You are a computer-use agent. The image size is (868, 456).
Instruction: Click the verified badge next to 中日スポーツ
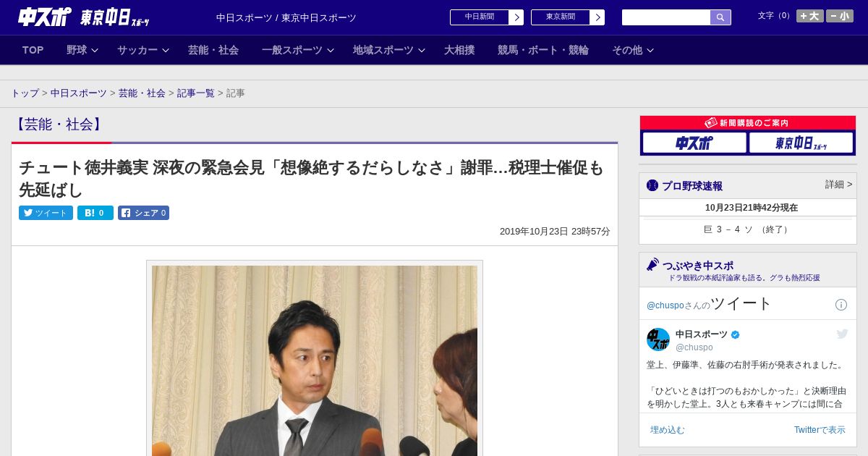click(736, 334)
